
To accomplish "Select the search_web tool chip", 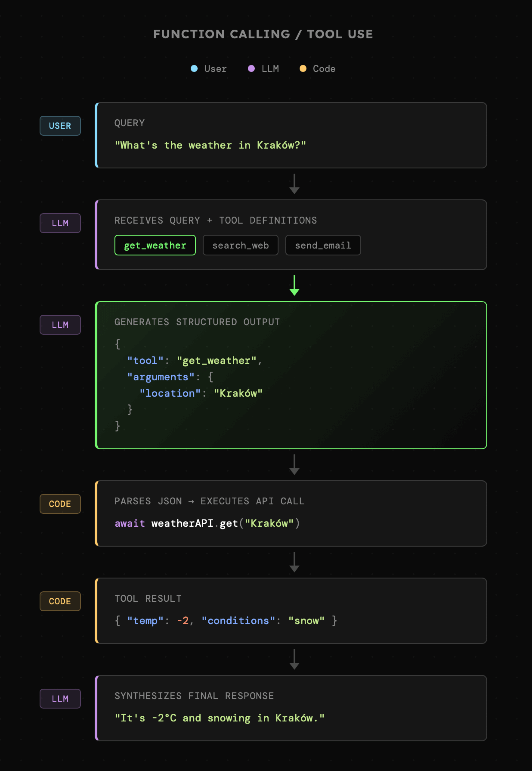I will point(240,245).
